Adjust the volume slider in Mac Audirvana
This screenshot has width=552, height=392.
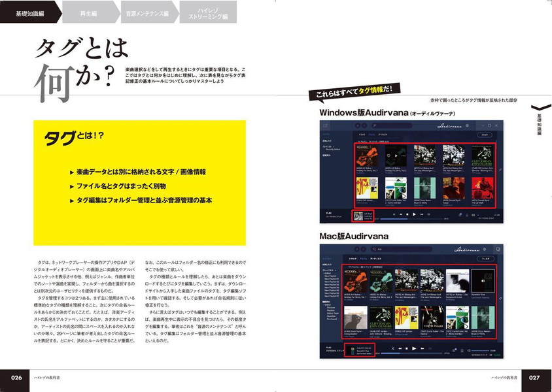pyautogui.click(x=480, y=351)
